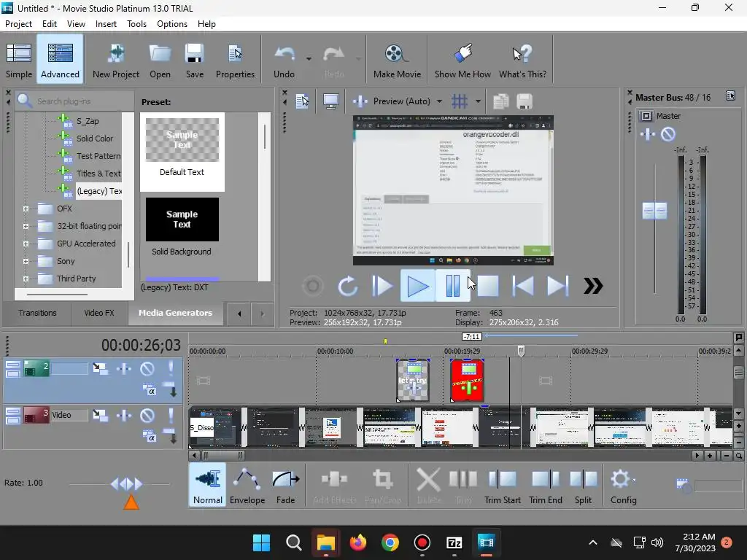Undo the last action

tap(284, 61)
